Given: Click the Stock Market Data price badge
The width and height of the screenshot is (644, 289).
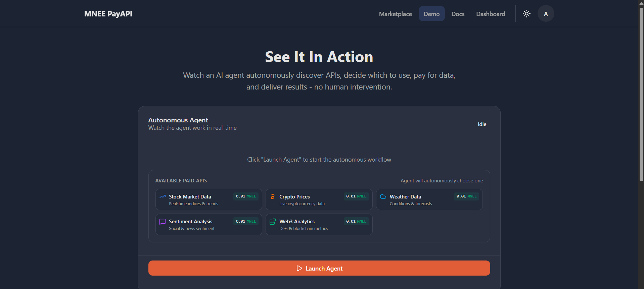Looking at the screenshot, I should point(246,196).
